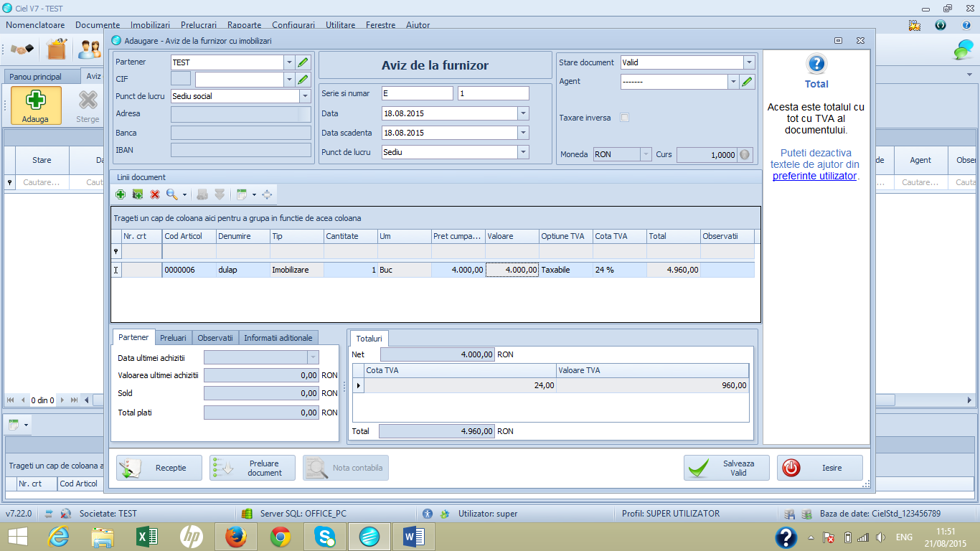The image size is (980, 551).
Task: Open the CIF dropdown arrow
Action: click(x=289, y=80)
